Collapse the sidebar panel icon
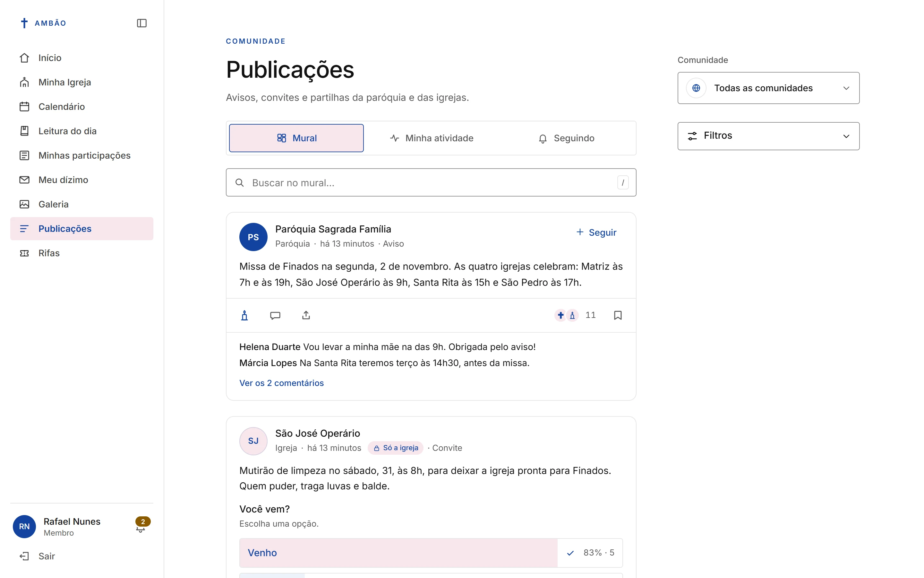Viewport: 924px width, 578px height. pos(142,23)
